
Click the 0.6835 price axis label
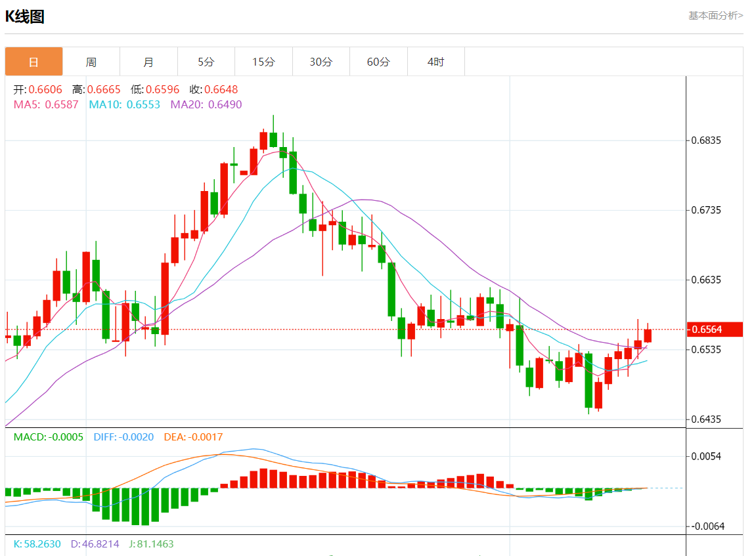(706, 140)
